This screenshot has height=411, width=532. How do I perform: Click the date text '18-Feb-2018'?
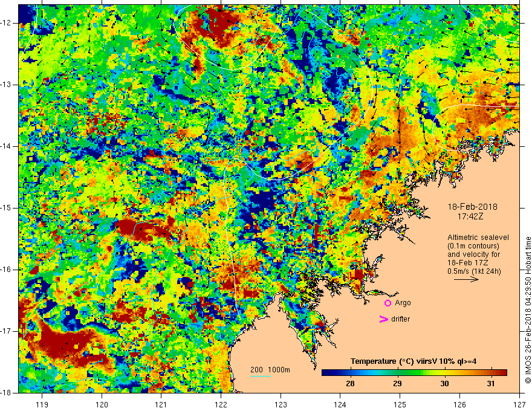point(472,207)
